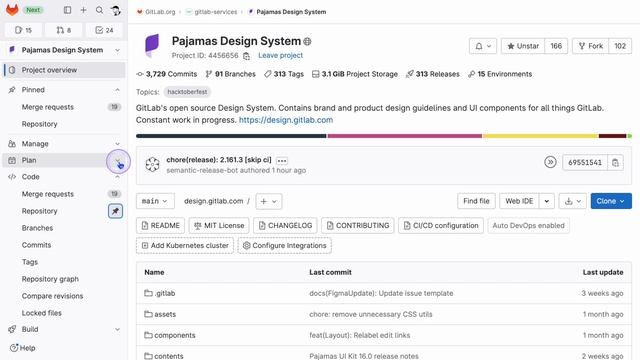The height and width of the screenshot is (360, 640).
Task: Open CHANGELOG button
Action: click(x=285, y=225)
